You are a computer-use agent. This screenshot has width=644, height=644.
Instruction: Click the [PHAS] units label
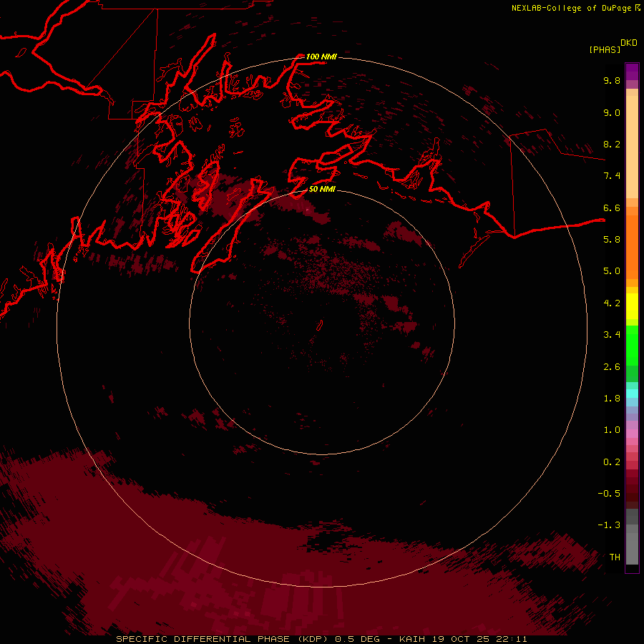(x=605, y=49)
